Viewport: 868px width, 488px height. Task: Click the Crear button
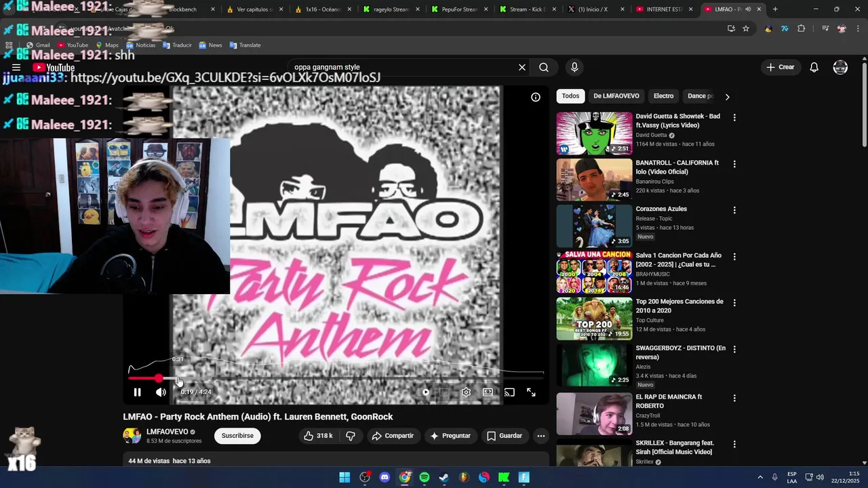(x=780, y=67)
